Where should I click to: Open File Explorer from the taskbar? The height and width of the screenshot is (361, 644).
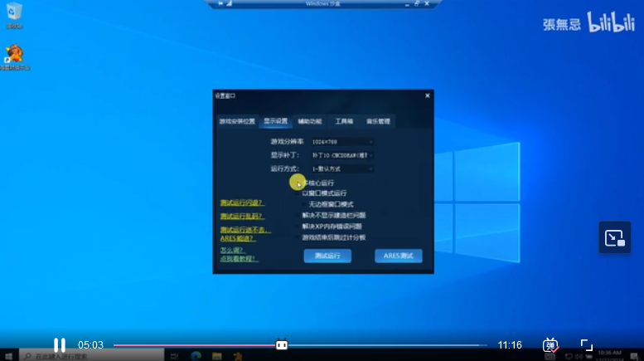pos(217,356)
